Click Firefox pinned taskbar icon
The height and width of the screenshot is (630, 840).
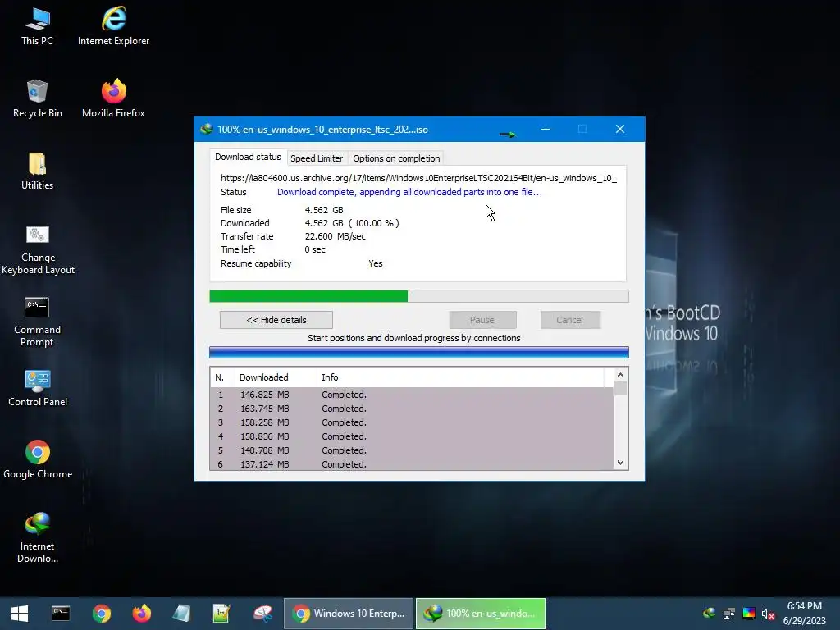(x=141, y=614)
